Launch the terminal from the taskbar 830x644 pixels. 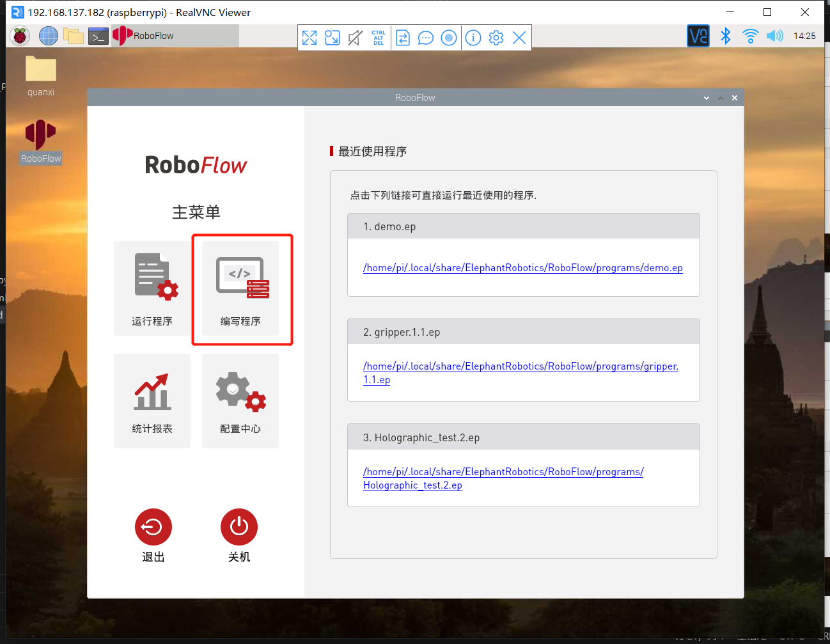coord(98,36)
